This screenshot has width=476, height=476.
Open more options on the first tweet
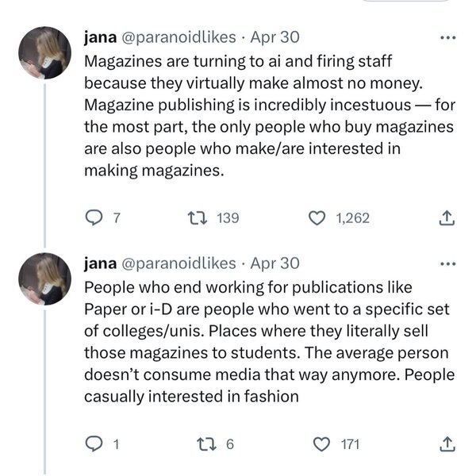point(447,37)
